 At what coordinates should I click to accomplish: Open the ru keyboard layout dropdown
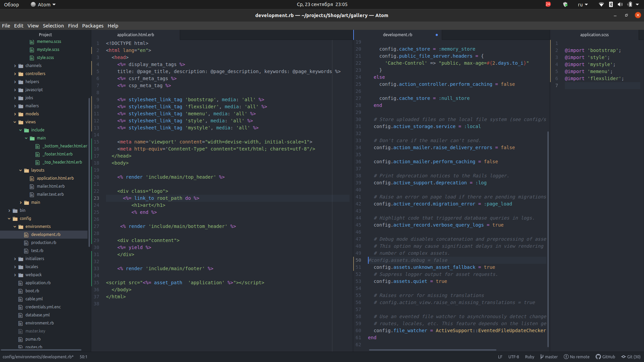(583, 5)
